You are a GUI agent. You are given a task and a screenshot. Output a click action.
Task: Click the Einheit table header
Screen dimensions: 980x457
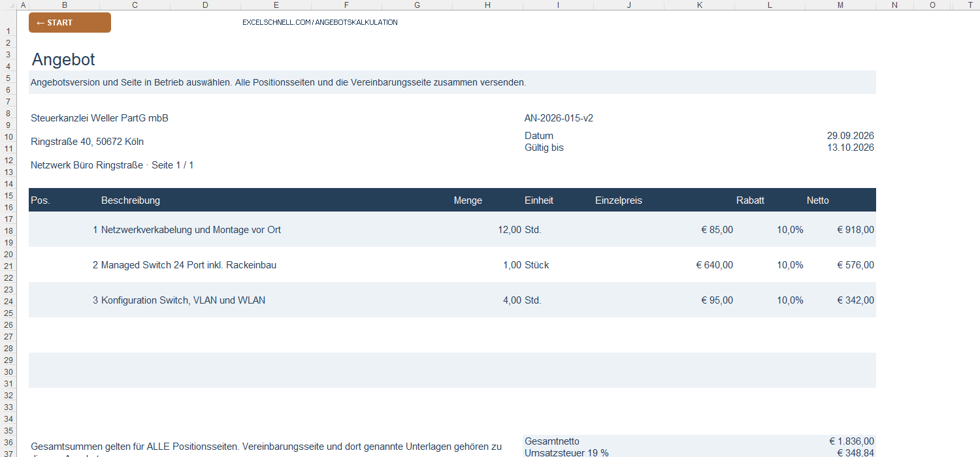[x=539, y=200]
